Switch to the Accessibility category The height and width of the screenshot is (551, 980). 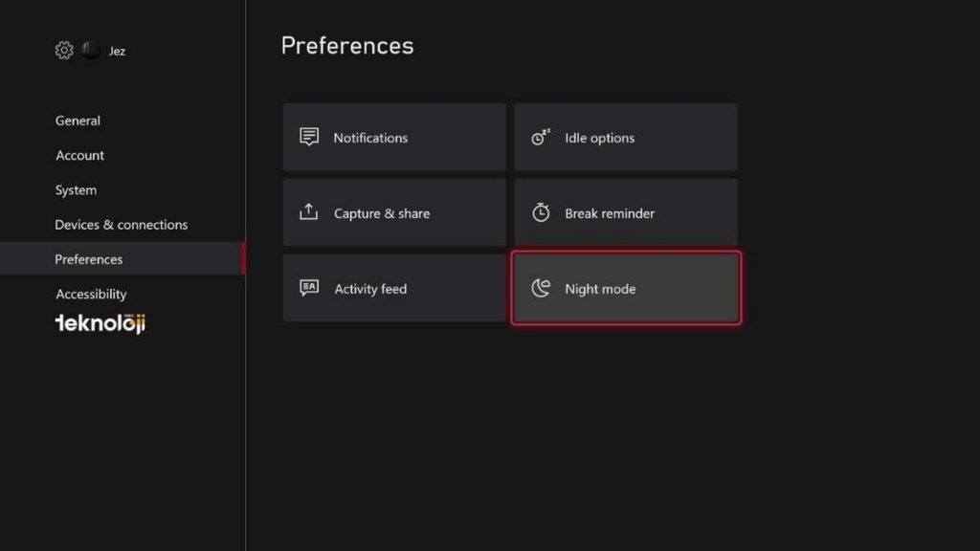pyautogui.click(x=91, y=294)
